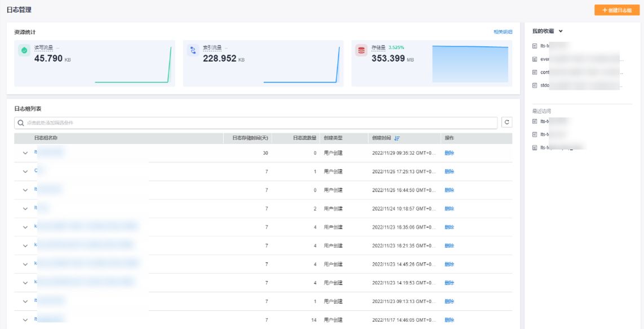Refresh the log group list
The height and width of the screenshot is (329, 644).
pyautogui.click(x=507, y=123)
